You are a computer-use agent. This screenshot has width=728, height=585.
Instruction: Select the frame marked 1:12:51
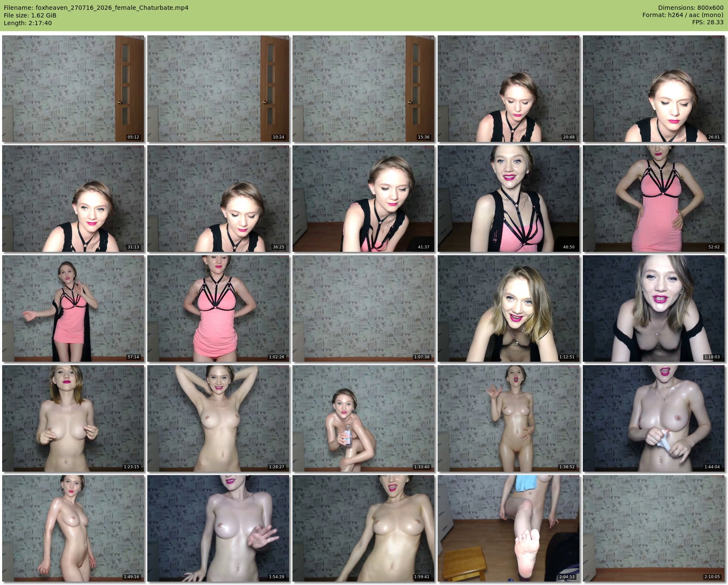(x=509, y=308)
